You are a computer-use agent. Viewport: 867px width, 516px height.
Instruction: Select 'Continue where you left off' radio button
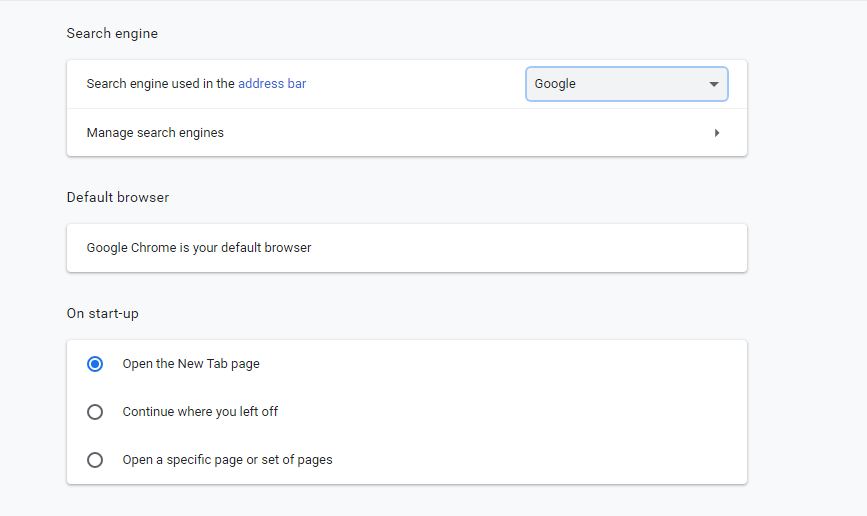click(x=95, y=412)
